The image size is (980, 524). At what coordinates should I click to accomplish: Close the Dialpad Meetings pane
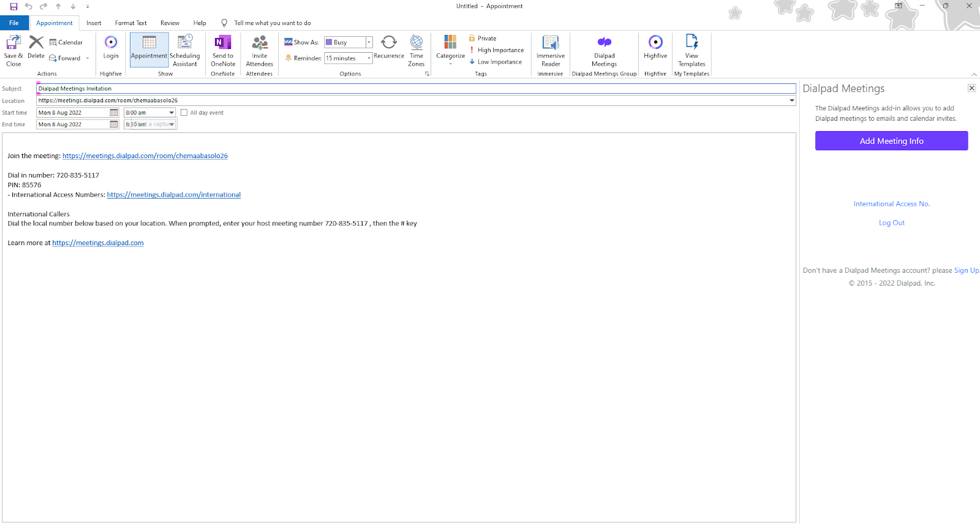[971, 88]
